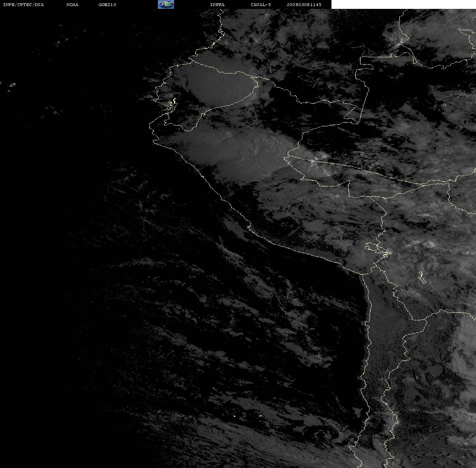This screenshot has height=468, width=476.
Task: Select the GOES10 satellite label
Action: pos(107,4)
